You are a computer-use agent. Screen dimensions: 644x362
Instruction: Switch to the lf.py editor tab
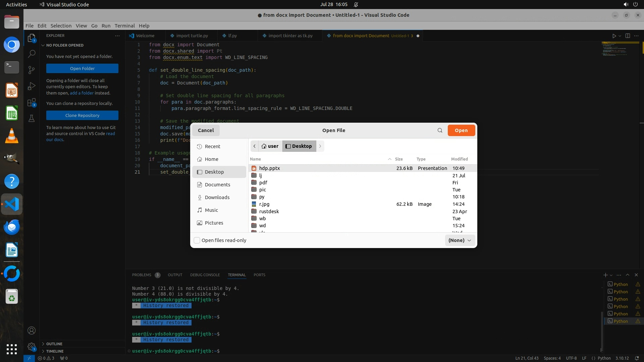click(232, 36)
